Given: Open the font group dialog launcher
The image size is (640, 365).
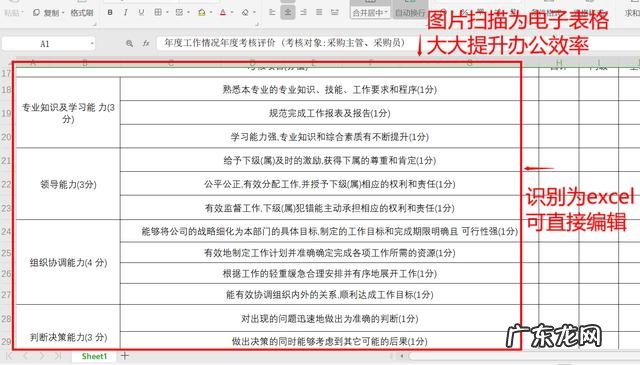Looking at the screenshot, I should (257, 24).
